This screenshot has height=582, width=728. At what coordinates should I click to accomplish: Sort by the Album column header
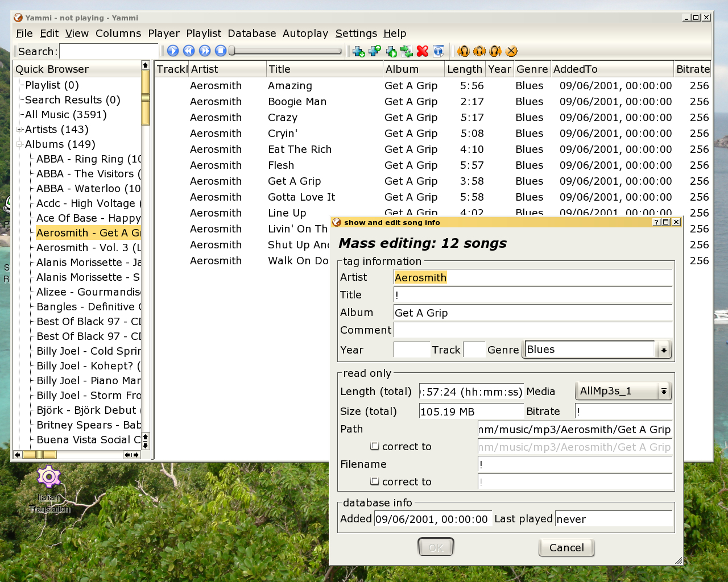(414, 69)
